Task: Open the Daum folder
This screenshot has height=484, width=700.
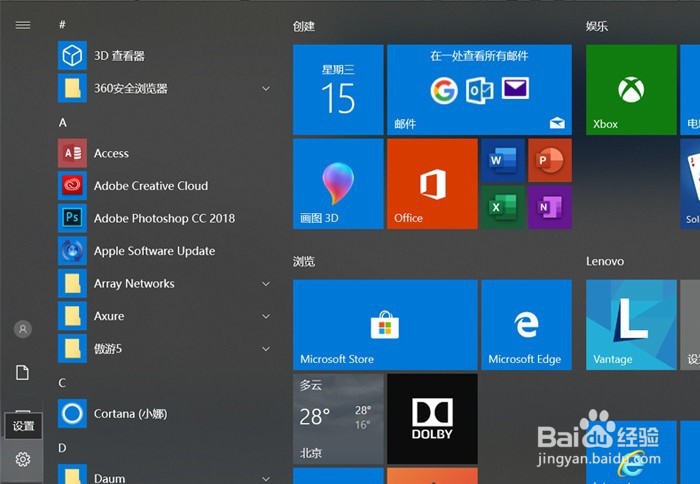Action: point(165,474)
